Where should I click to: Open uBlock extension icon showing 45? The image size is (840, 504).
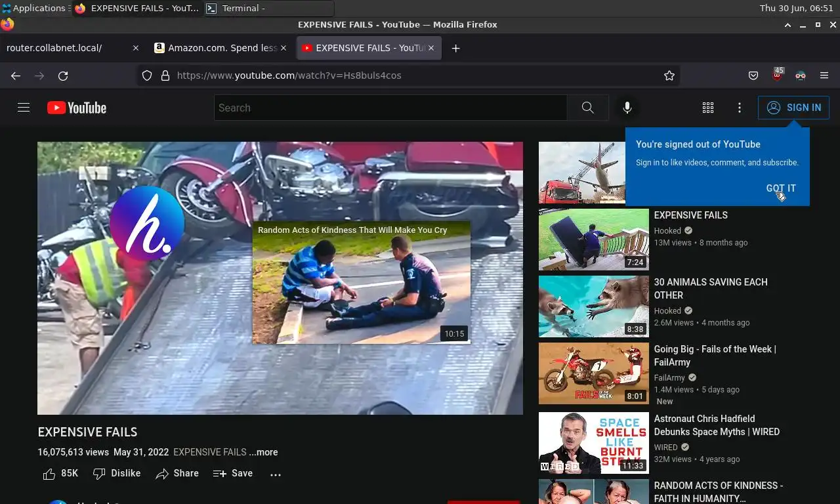point(778,74)
